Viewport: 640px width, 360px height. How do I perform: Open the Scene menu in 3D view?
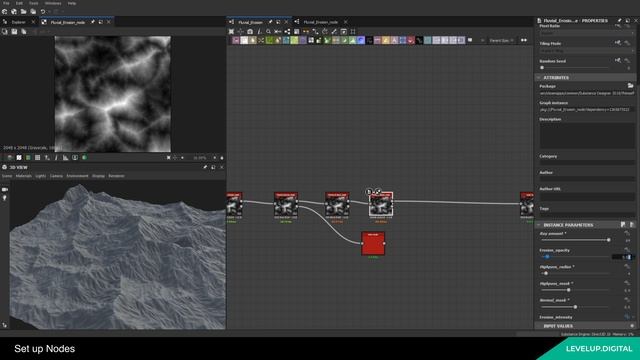coord(7,176)
